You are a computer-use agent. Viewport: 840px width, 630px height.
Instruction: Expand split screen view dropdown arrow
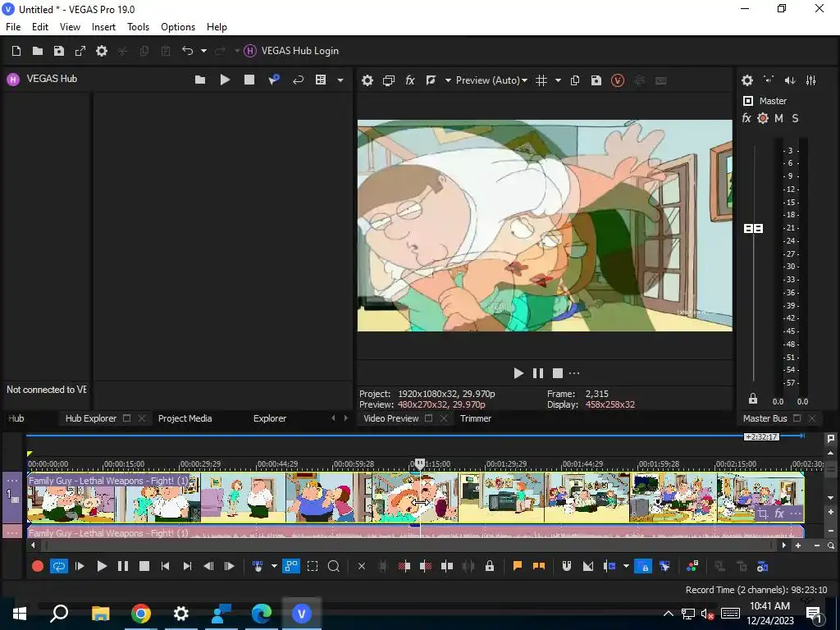(448, 80)
